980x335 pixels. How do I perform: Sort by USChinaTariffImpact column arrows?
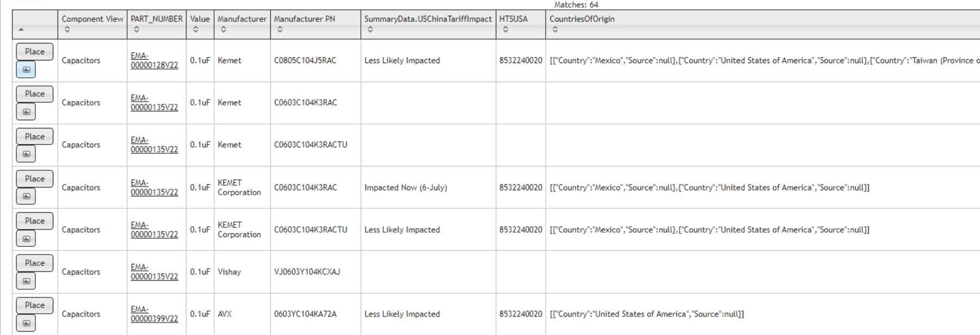[x=370, y=29]
